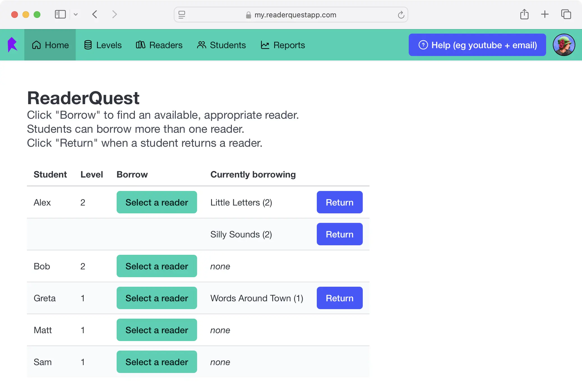
Task: Click the student name Sam
Action: pos(43,362)
